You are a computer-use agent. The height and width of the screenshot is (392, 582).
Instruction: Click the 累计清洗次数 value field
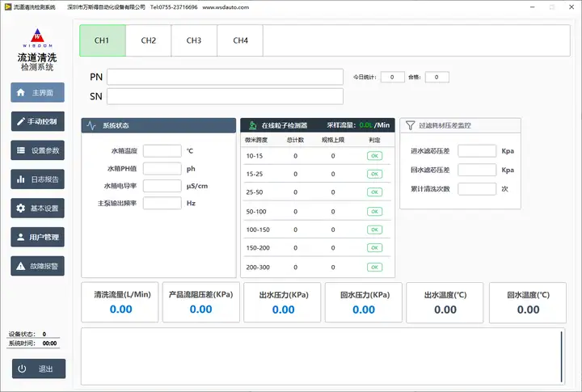477,189
